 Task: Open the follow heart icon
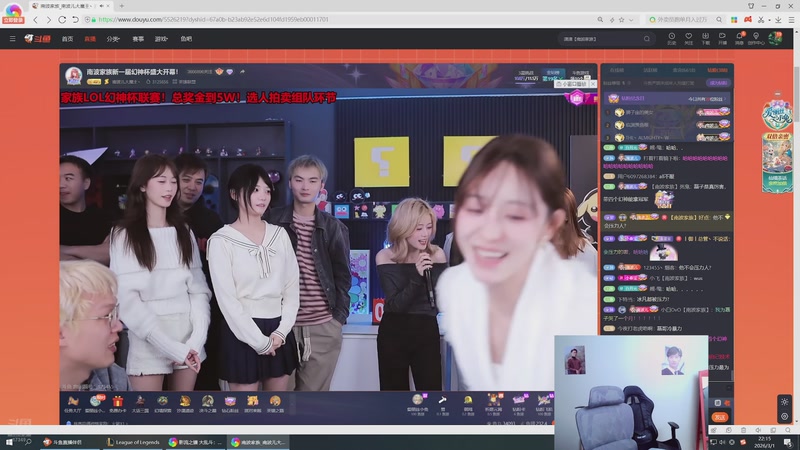pyautogui.click(x=688, y=39)
